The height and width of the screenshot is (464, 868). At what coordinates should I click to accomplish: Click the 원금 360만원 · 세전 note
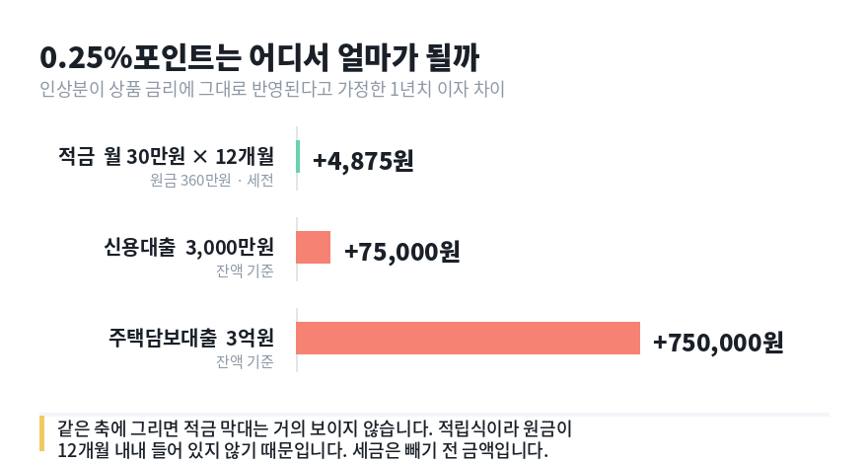pos(212,180)
